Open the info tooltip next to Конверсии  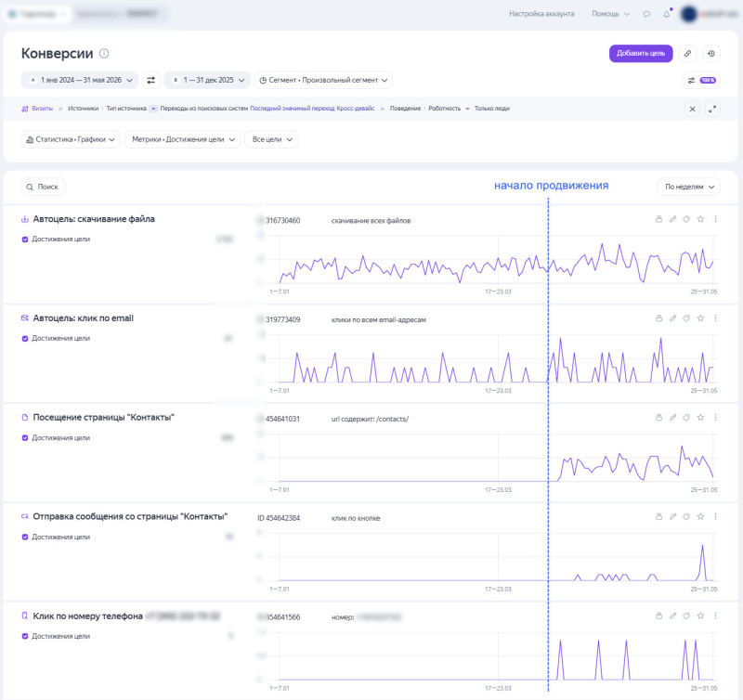pyautogui.click(x=104, y=54)
